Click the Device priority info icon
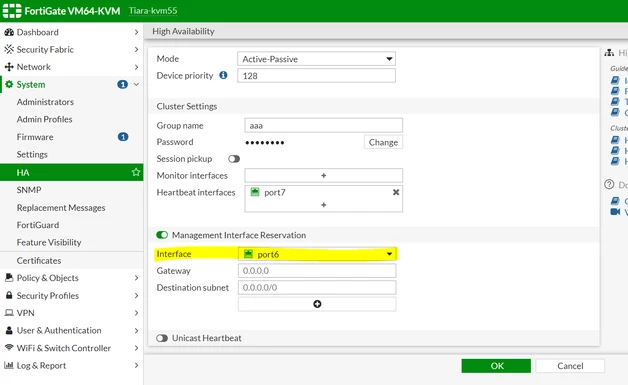 pyautogui.click(x=223, y=75)
